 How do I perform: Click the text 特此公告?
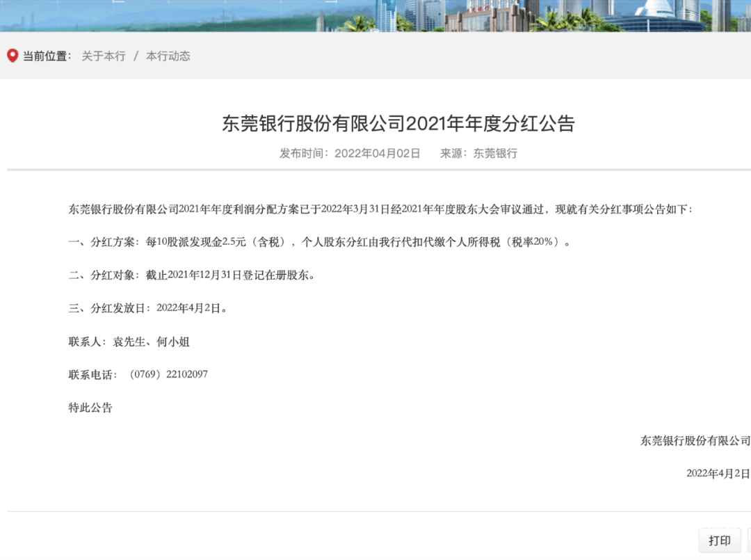click(x=90, y=408)
